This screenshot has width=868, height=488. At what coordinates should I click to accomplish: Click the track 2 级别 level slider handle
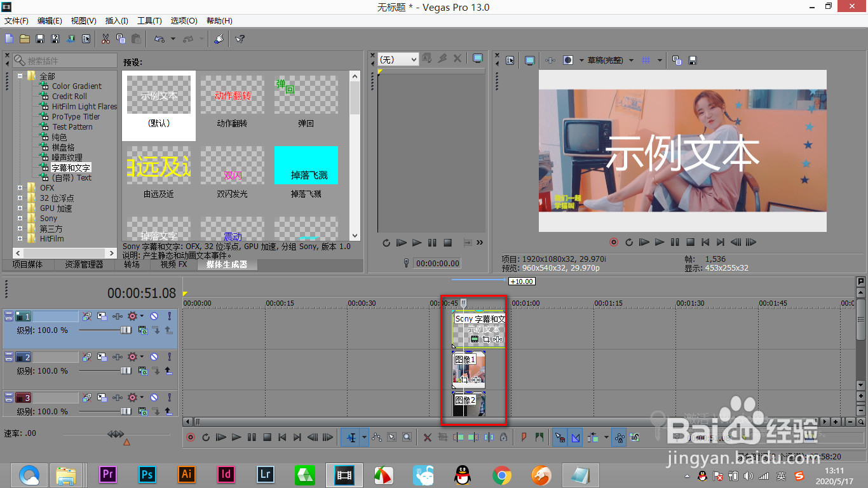pyautogui.click(x=126, y=371)
